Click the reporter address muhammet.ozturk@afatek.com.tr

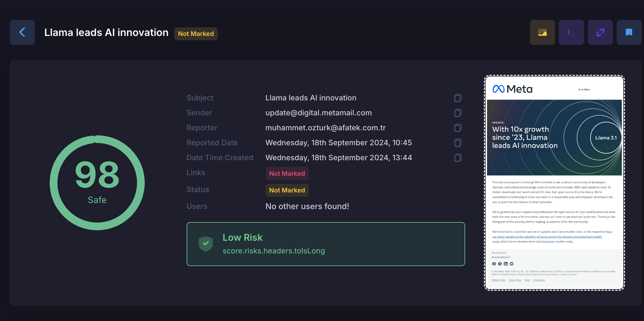pos(325,128)
